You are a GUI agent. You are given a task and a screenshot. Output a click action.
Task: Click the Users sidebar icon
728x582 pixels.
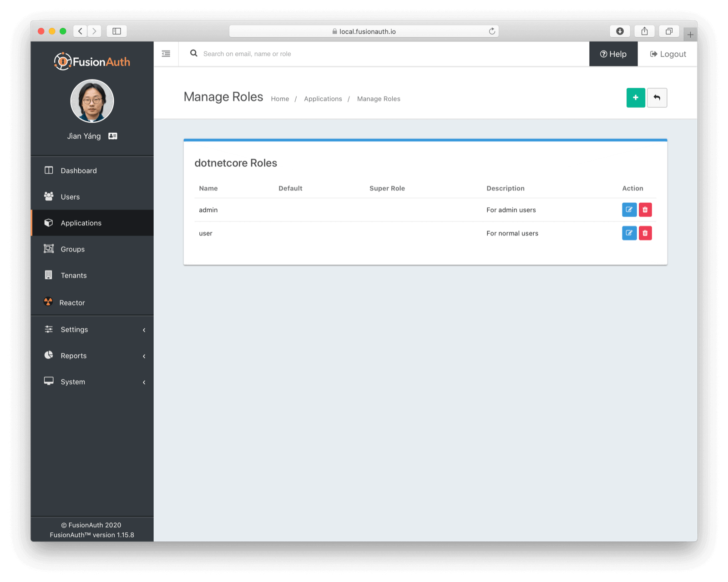tap(49, 196)
